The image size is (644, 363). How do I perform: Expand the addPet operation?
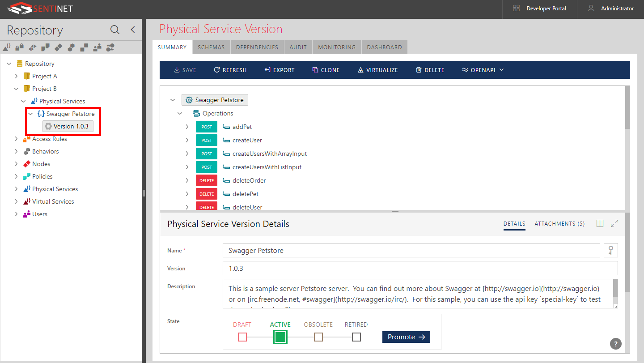(187, 127)
